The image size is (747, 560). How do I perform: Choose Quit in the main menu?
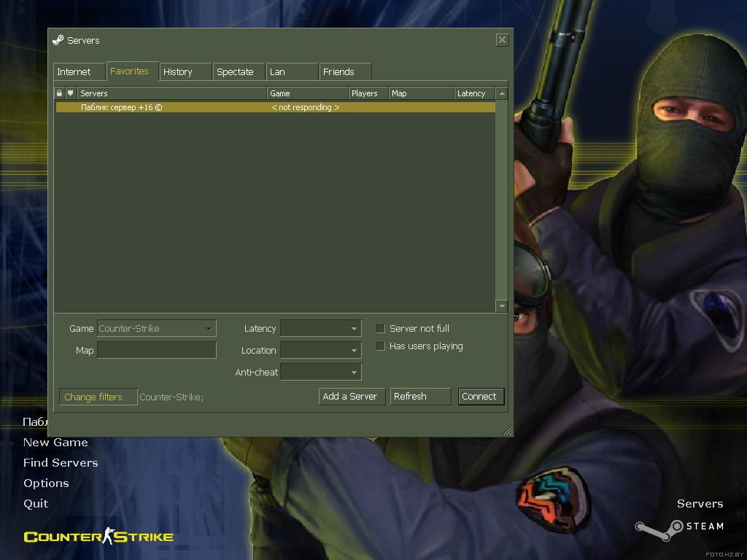tap(36, 504)
